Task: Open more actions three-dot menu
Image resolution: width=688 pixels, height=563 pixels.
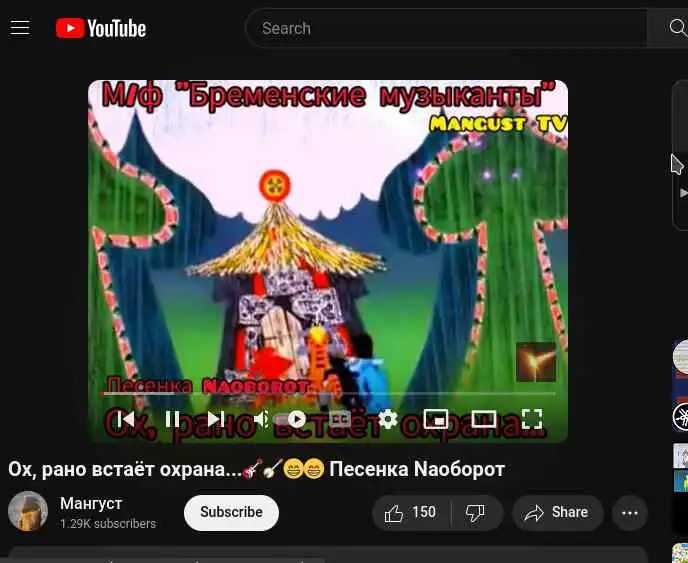Action: [630, 513]
